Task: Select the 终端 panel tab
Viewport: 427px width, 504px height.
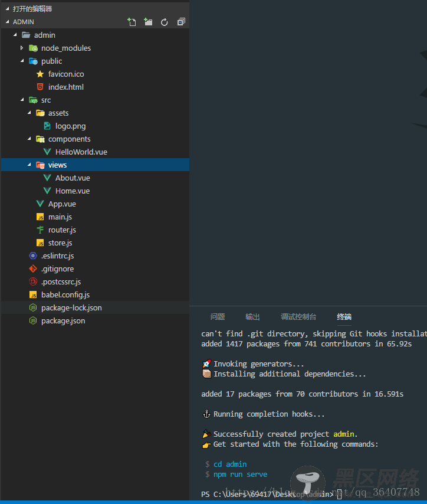Action: click(344, 317)
